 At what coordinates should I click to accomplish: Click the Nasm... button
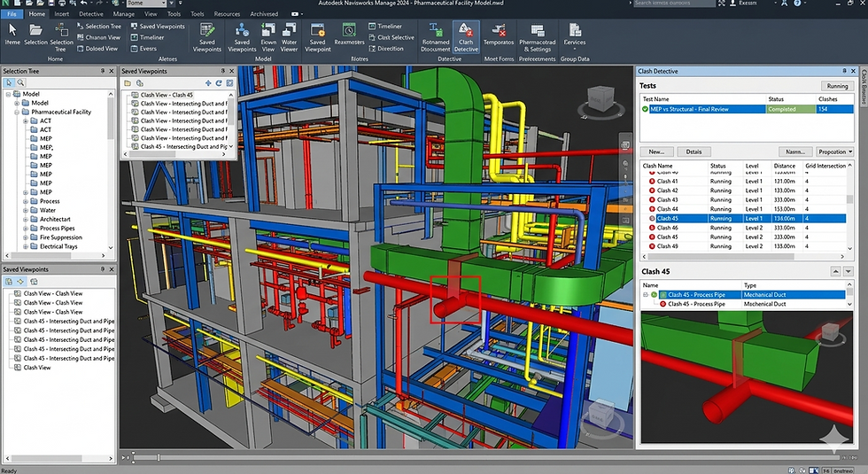tap(795, 152)
